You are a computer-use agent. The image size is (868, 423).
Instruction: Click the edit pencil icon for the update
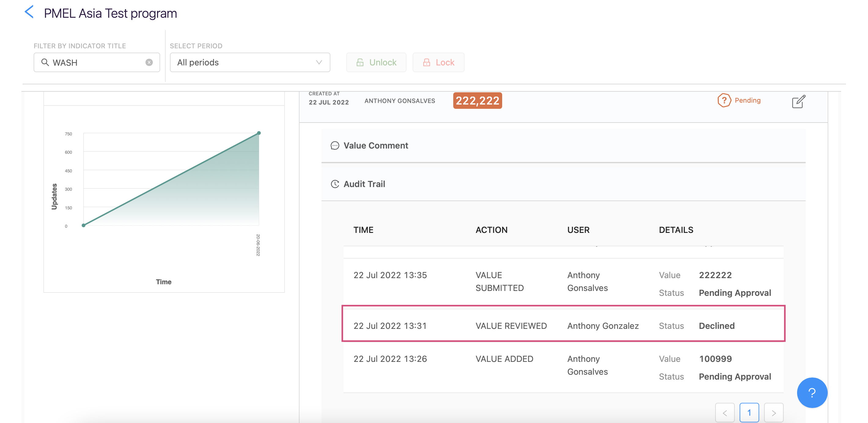click(x=798, y=101)
